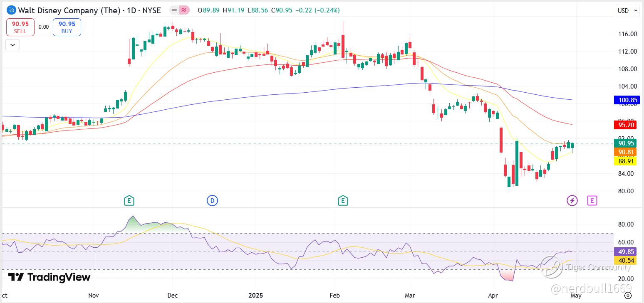644x303 pixels.
Task: Open the November earnings marker E
Action: (129, 201)
